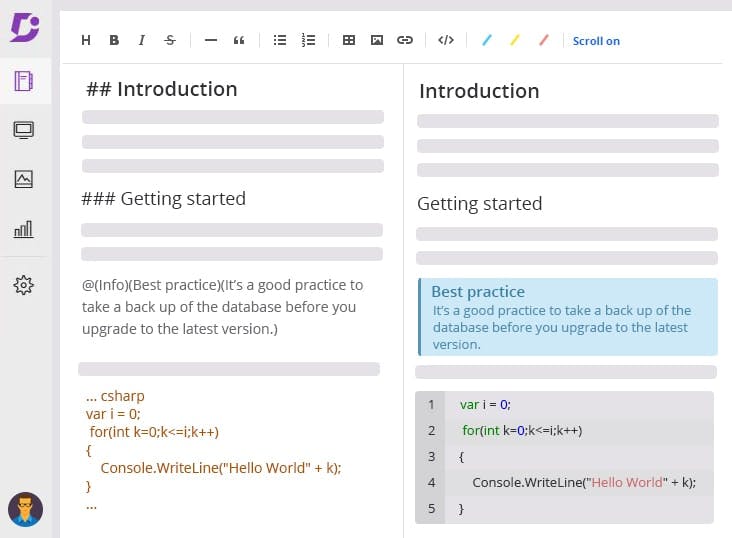Click the '... csharp' code fence line
Viewport: 732px width, 538px height.
pyautogui.click(x=115, y=396)
